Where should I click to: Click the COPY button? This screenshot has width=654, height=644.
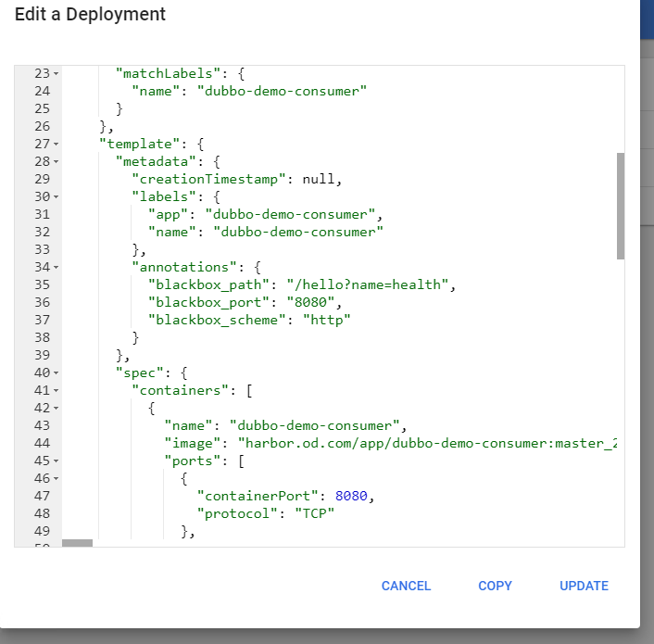pos(495,586)
